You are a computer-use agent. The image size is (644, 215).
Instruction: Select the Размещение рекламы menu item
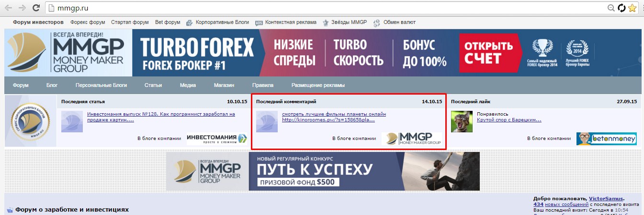click(318, 86)
